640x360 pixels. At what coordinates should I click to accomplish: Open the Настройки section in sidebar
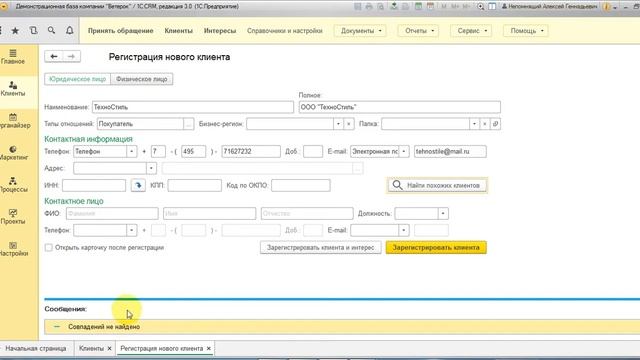(13, 249)
